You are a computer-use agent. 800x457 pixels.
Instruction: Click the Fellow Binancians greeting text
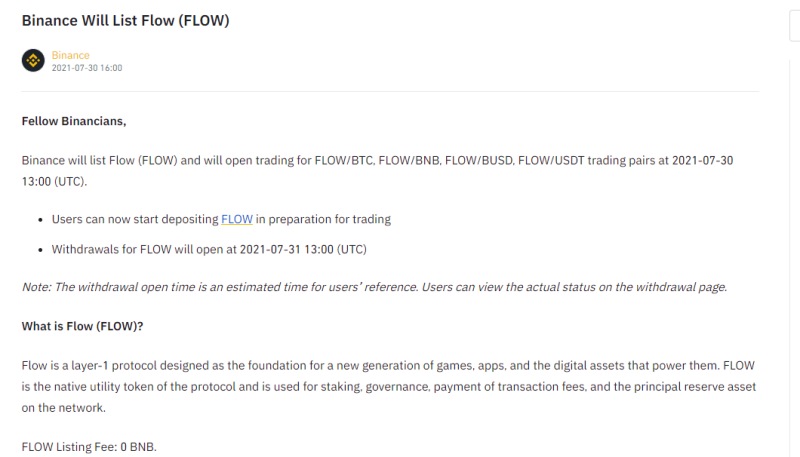point(74,121)
